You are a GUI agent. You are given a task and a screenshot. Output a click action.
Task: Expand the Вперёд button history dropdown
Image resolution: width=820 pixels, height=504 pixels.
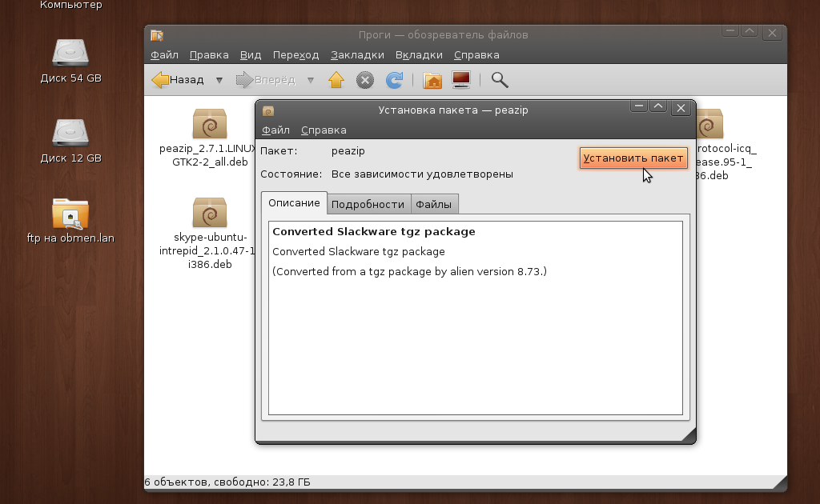[311, 80]
